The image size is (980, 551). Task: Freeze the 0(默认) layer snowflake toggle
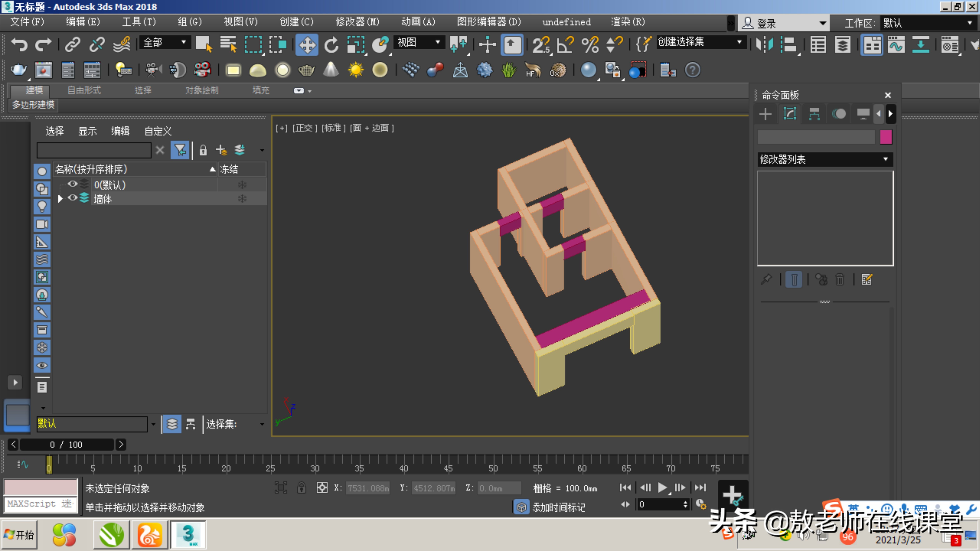[x=242, y=184]
